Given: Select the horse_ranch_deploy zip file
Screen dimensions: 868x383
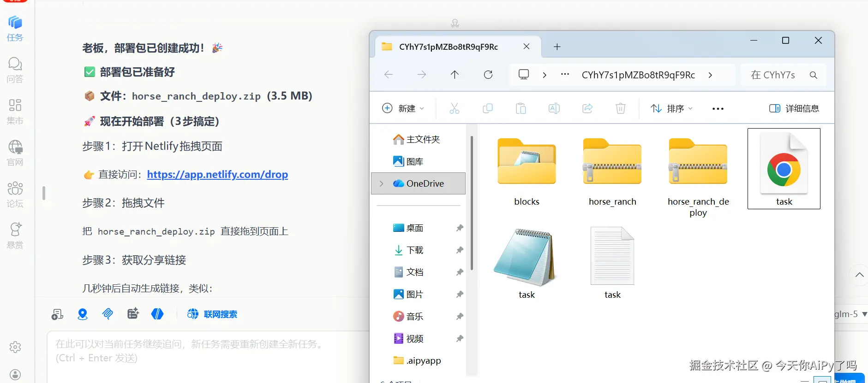Looking at the screenshot, I should (x=698, y=175).
